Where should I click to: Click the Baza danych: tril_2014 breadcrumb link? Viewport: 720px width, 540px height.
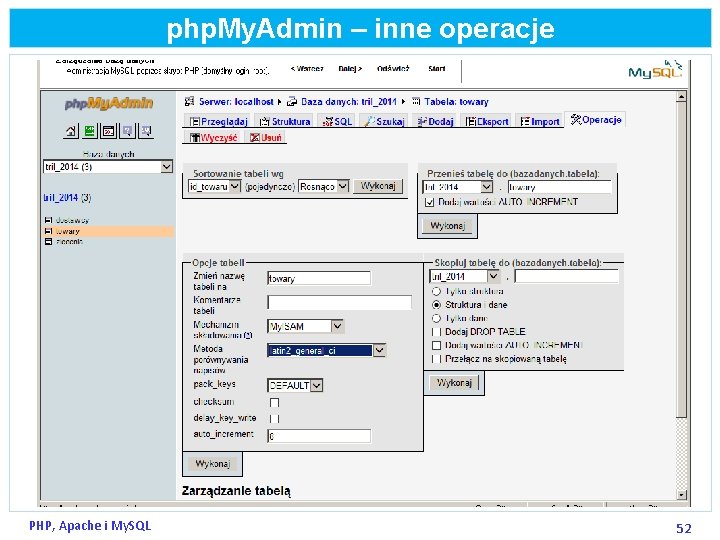349,101
